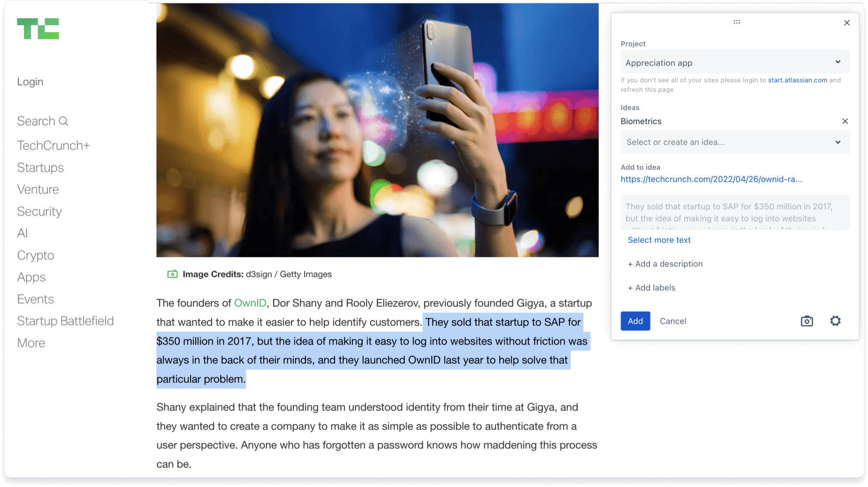This screenshot has width=868, height=487.
Task: Click the image credits camera icon
Action: (173, 274)
